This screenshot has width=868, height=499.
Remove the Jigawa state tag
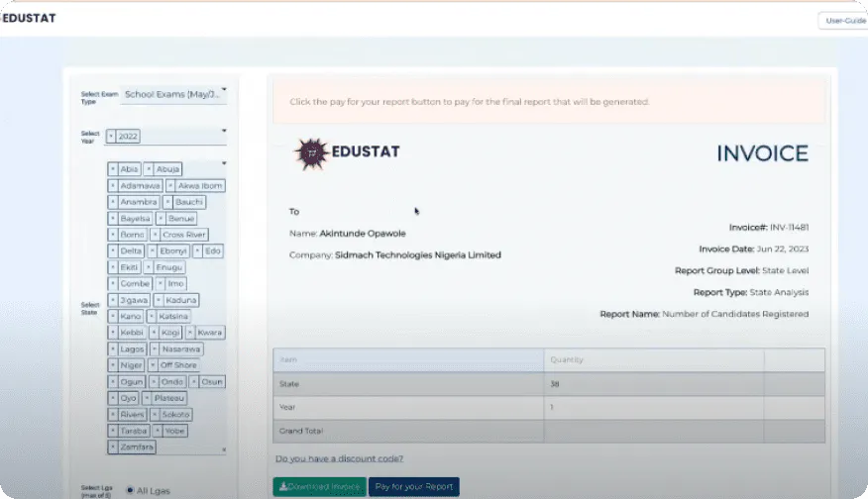[113, 300]
